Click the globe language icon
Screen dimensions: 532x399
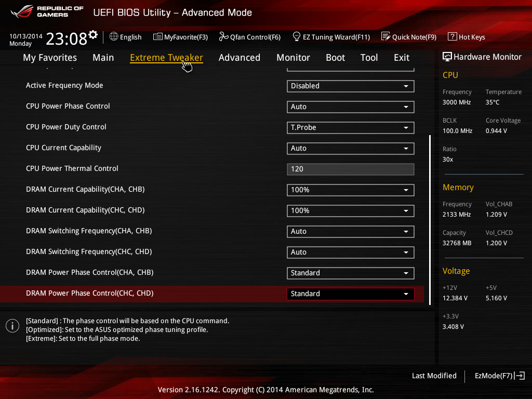pos(114,37)
